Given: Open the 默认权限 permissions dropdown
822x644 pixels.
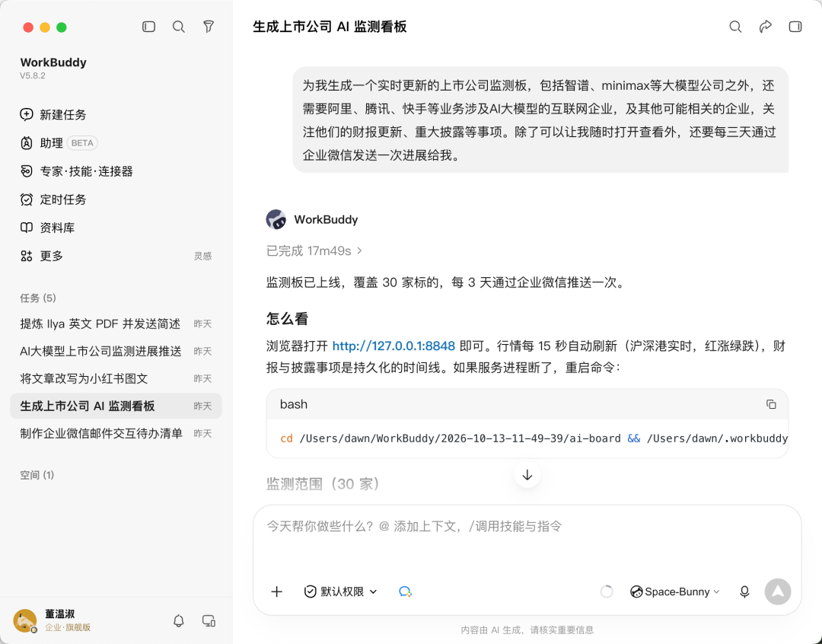Looking at the screenshot, I should [341, 591].
